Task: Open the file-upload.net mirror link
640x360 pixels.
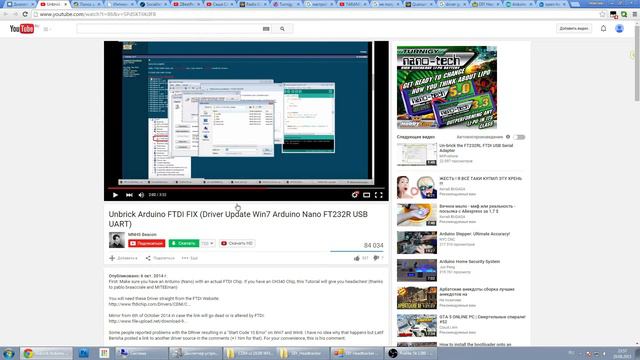Action: 148,321
